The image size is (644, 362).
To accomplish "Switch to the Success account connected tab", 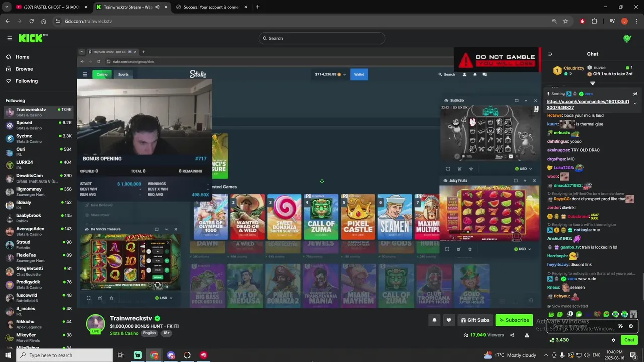I will tap(211, 7).
